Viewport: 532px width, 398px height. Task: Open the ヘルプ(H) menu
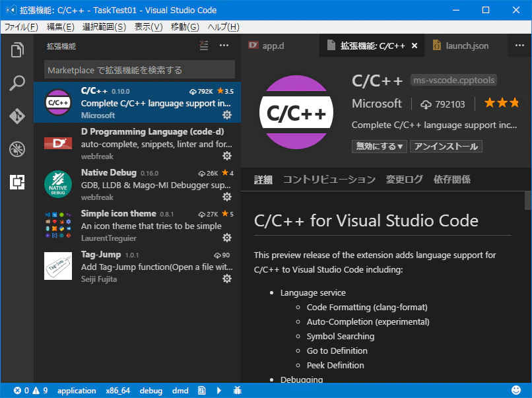pos(223,27)
